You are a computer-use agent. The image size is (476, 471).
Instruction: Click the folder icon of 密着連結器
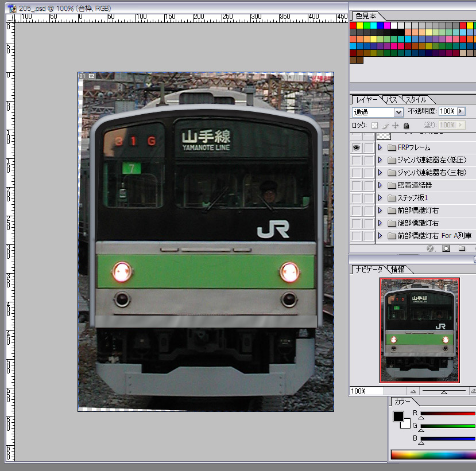(x=392, y=185)
